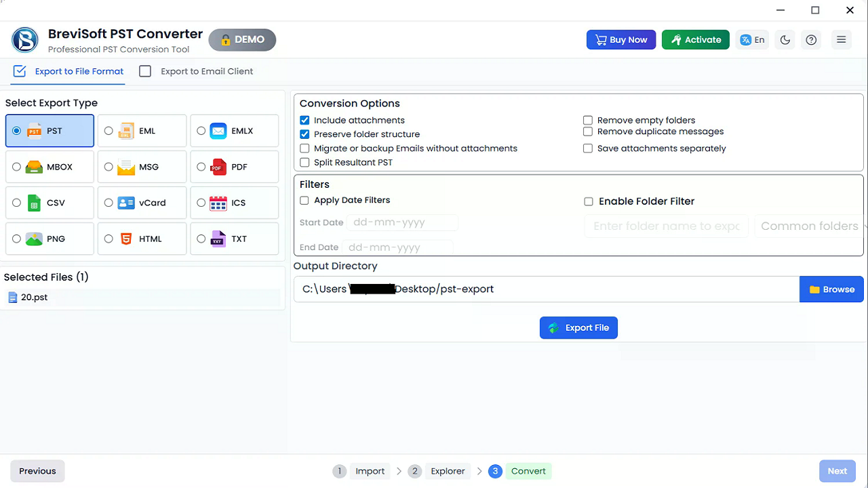
Task: Click the CSV spreadsheet icon
Action: [34, 203]
